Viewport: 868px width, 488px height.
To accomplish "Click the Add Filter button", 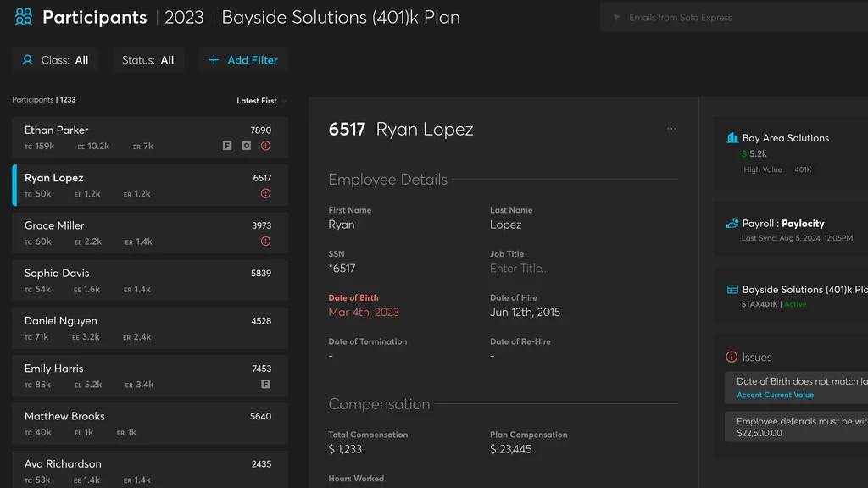I will [243, 60].
